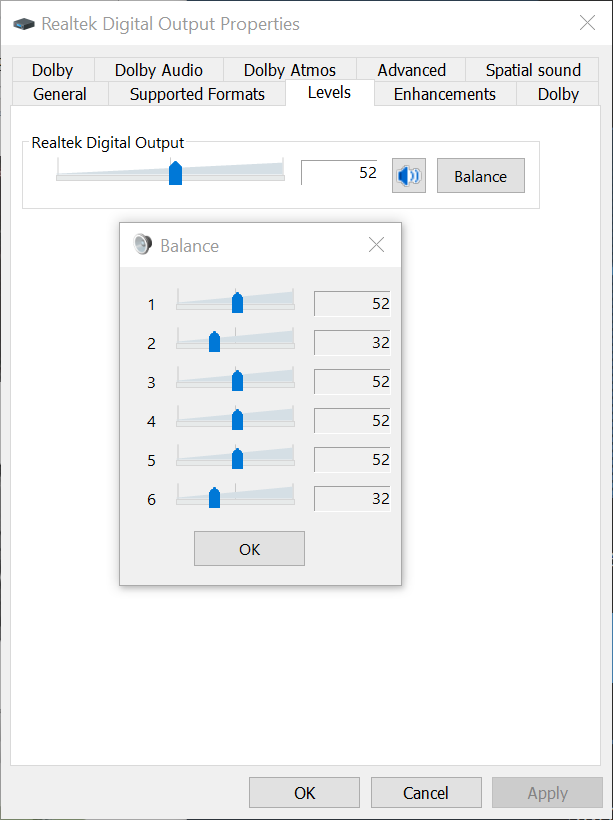Click the channel 6 balance slider
The image size is (613, 820).
[235, 495]
